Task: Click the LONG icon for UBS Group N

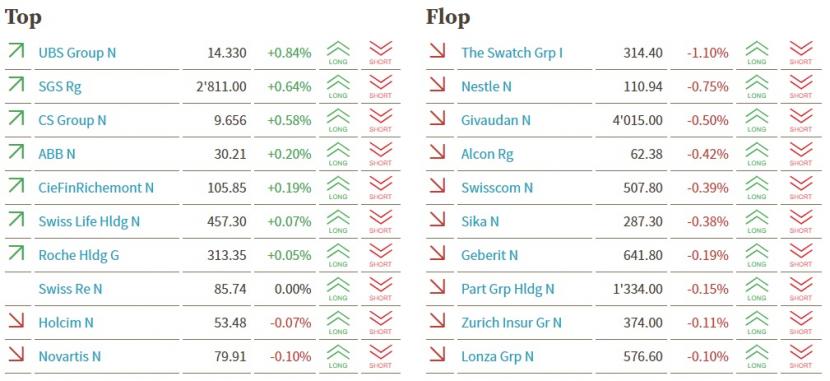Action: 338,53
